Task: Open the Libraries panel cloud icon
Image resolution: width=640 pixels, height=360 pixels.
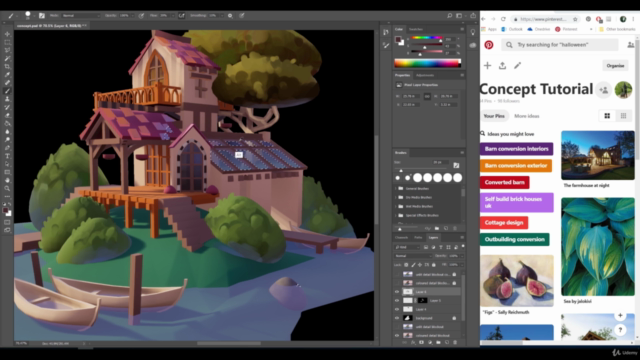Action: [x=473, y=45]
